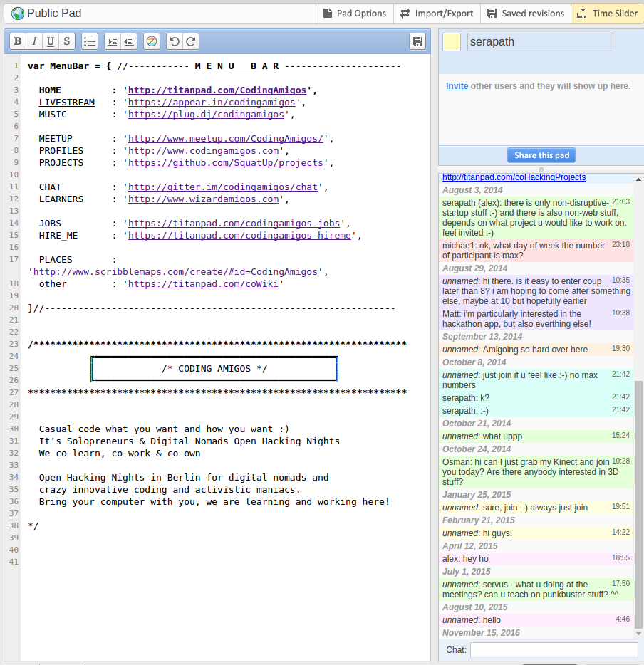Open the coHackingProjects chat link

514,177
